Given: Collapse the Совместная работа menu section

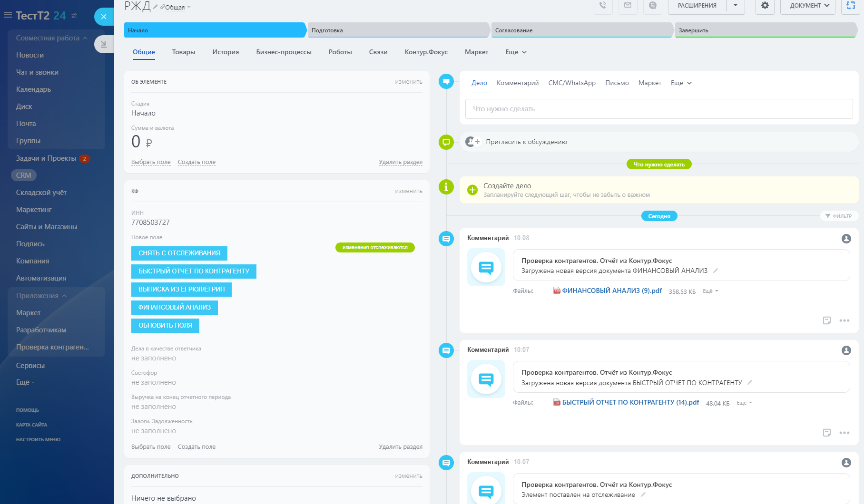Looking at the screenshot, I should tap(85, 38).
